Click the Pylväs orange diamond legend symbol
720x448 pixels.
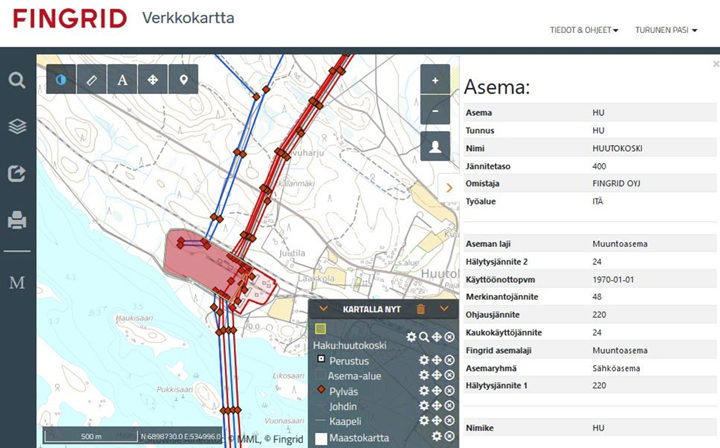(321, 389)
